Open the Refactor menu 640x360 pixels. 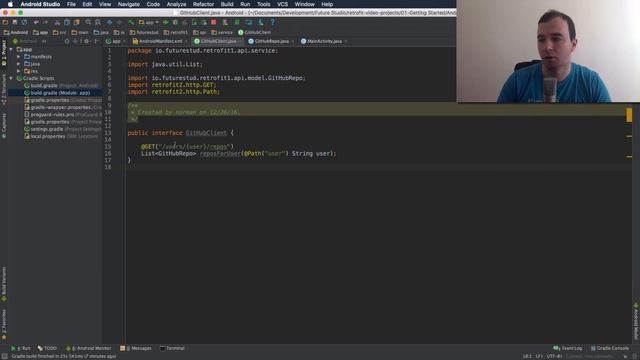tap(203, 4)
